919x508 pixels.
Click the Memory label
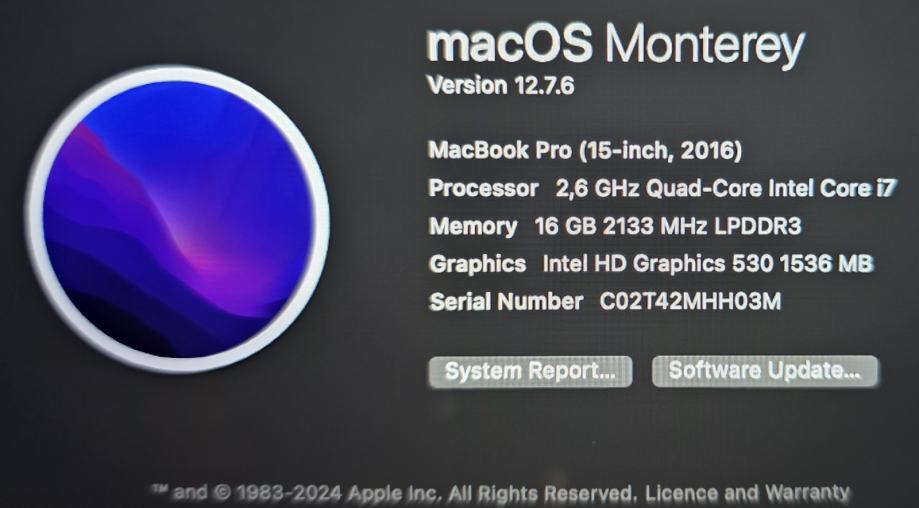coord(472,226)
